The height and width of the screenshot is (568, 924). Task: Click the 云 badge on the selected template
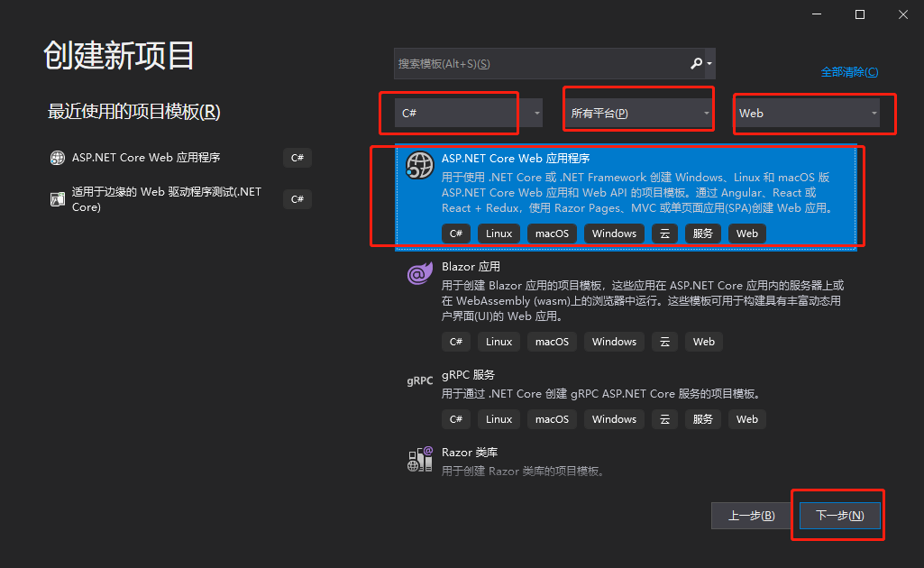(x=664, y=233)
